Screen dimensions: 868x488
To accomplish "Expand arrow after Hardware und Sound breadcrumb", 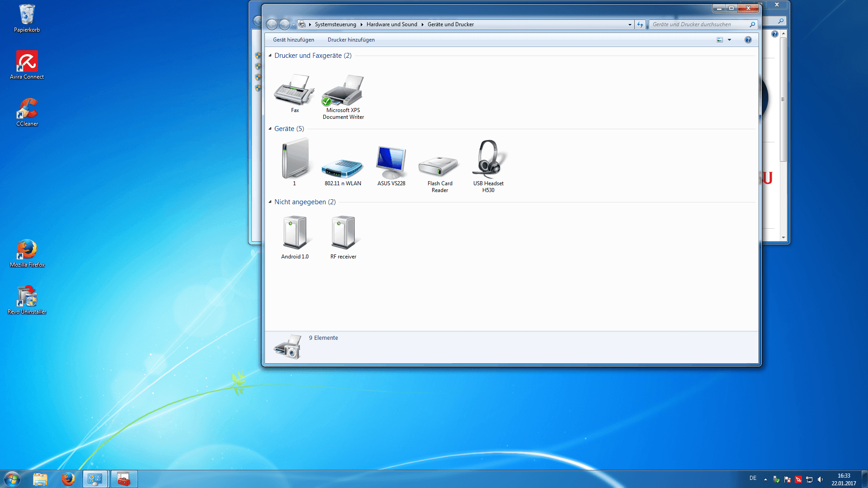I will pyautogui.click(x=423, y=24).
